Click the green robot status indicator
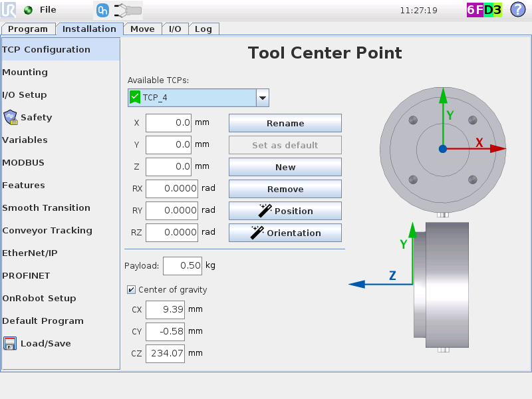532x399 pixels. tap(28, 10)
